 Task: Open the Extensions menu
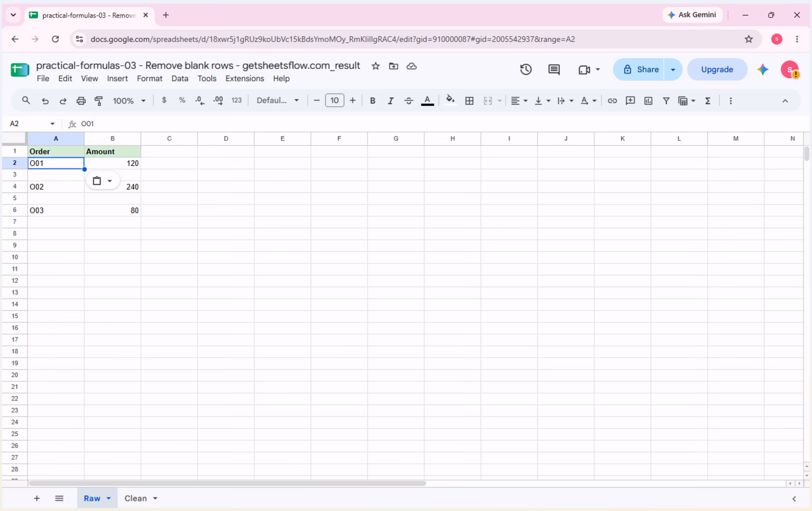245,79
